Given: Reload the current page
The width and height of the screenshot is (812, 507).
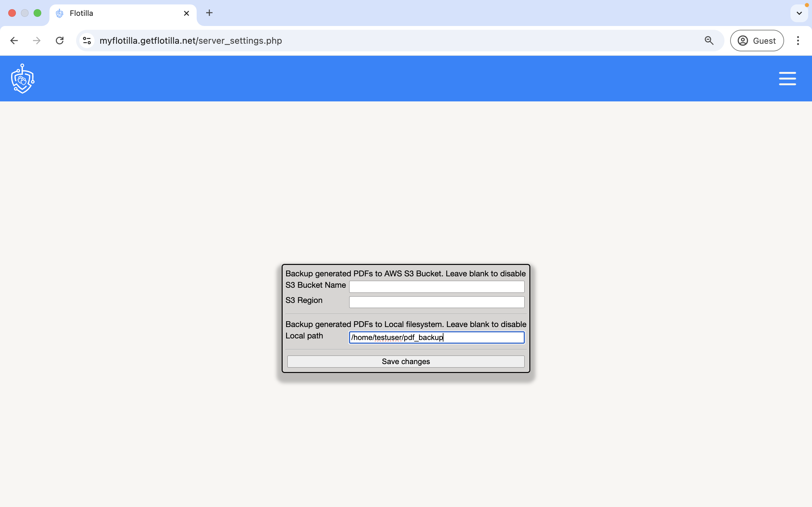Looking at the screenshot, I should click(x=60, y=41).
